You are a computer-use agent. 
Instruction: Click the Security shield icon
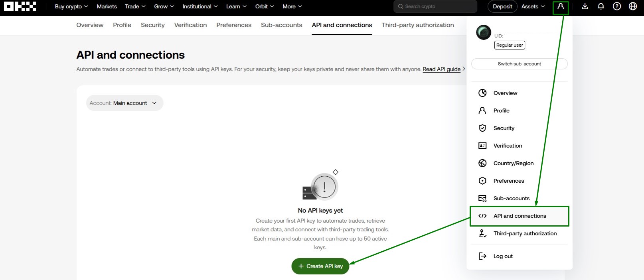click(x=482, y=128)
